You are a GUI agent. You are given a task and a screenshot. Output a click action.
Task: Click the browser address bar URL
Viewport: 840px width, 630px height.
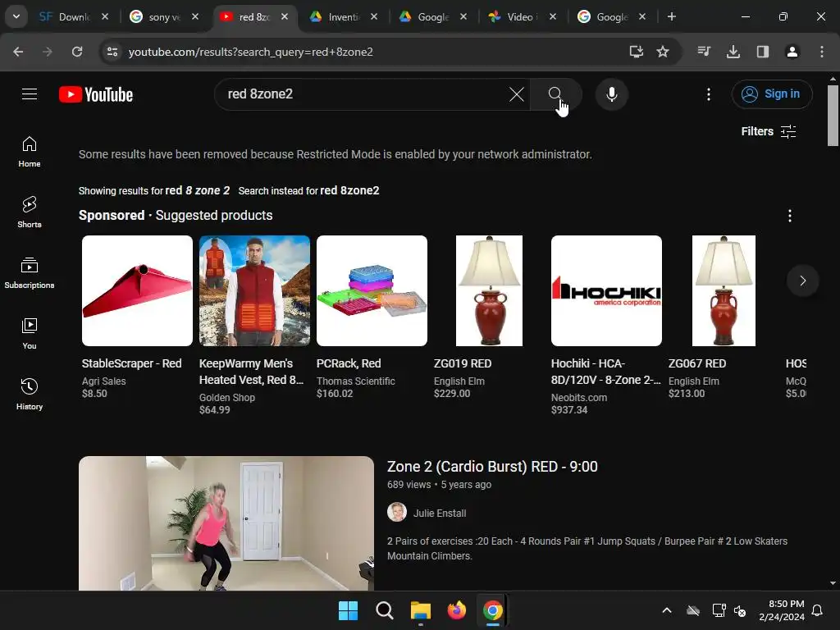pyautogui.click(x=251, y=52)
